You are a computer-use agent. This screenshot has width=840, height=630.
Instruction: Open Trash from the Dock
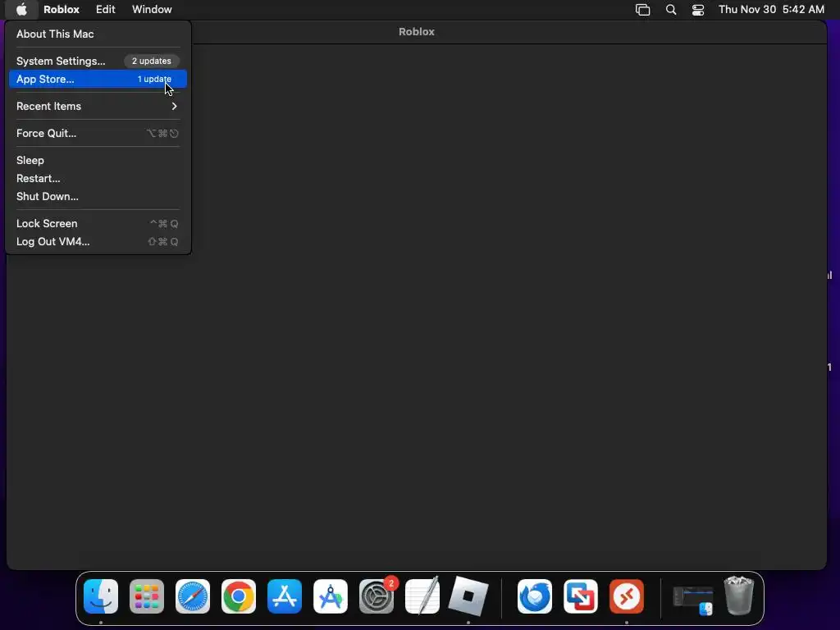pos(739,596)
